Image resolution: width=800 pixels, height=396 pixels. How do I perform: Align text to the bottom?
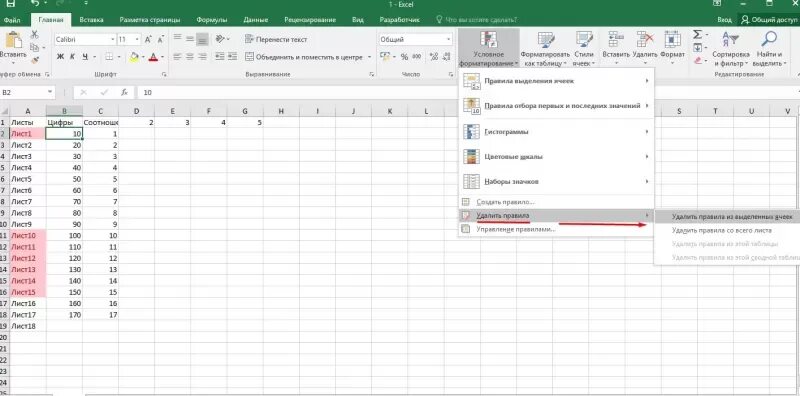tap(202, 39)
